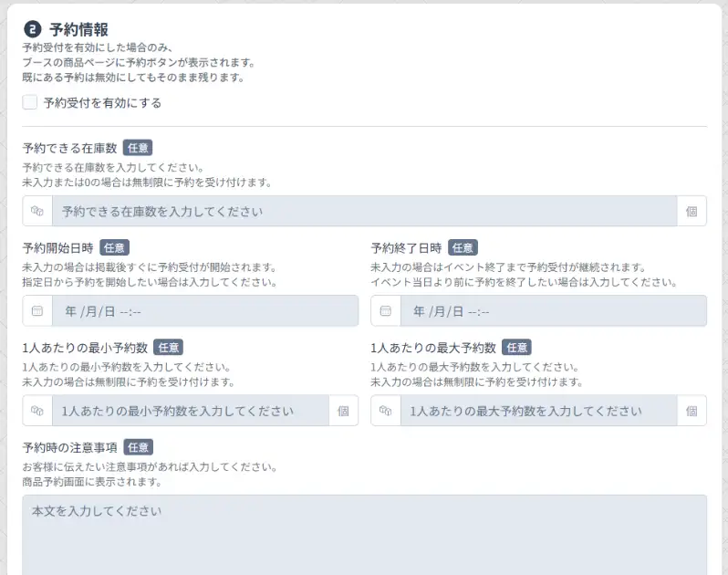Screen dimensions: 728x575
Task: Click the 任意 badge next to 予約時の注意事項
Action: [x=138, y=447]
